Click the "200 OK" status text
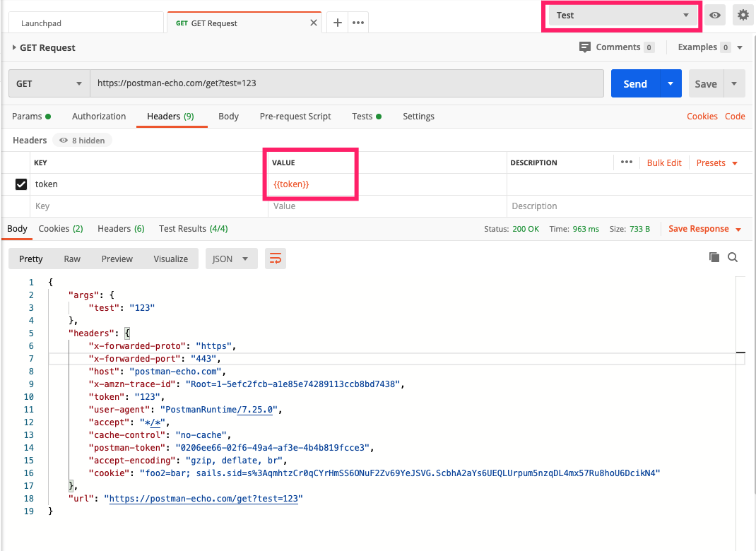 click(526, 229)
